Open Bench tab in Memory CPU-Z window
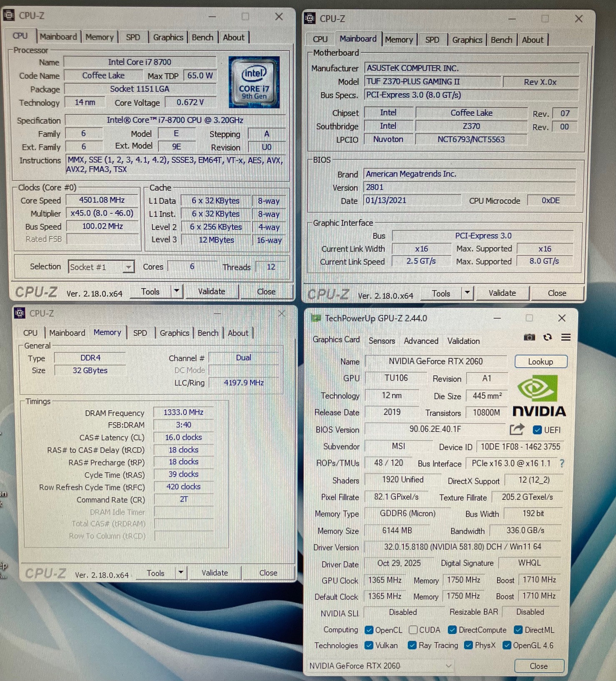The image size is (616, 681). coord(208,333)
